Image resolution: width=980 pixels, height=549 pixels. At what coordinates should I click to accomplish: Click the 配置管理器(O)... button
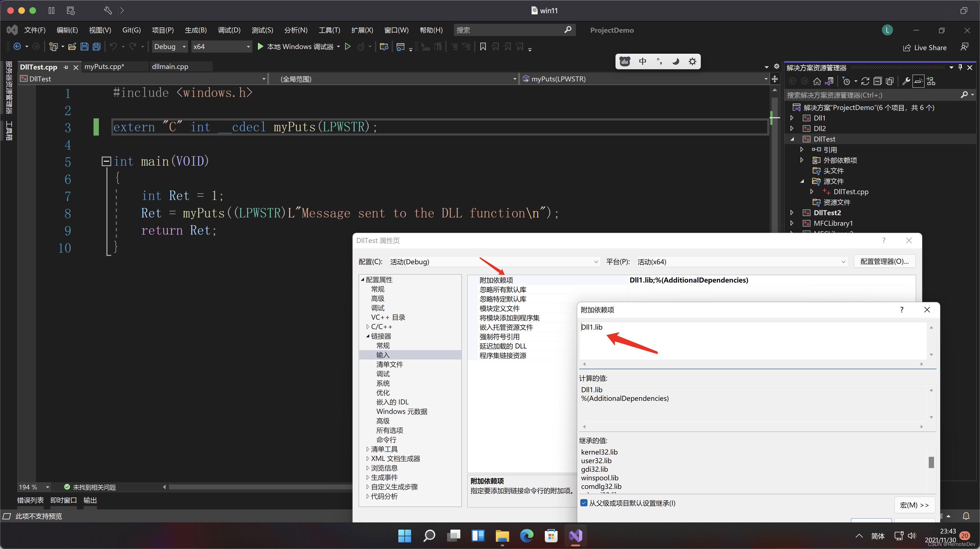[x=884, y=261]
